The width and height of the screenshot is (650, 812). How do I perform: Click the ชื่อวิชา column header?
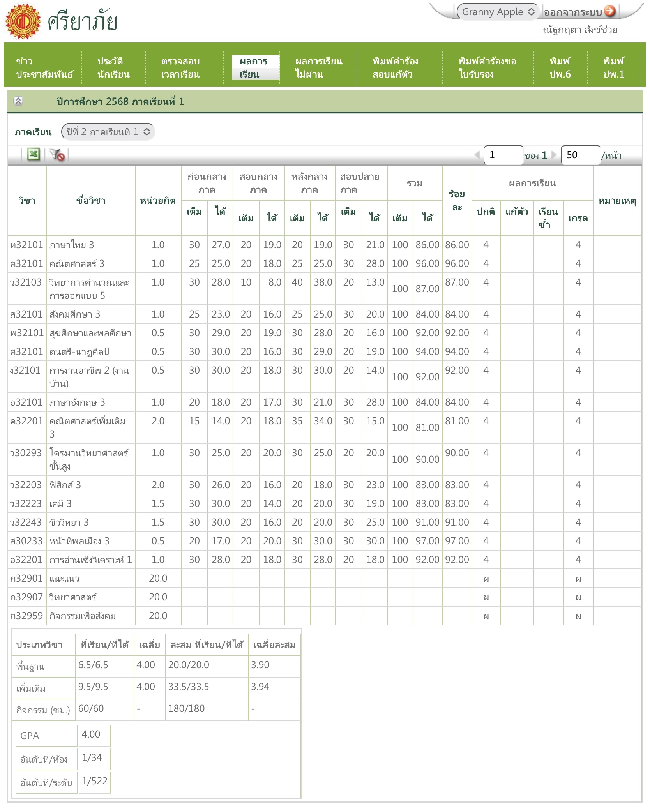pyautogui.click(x=90, y=200)
